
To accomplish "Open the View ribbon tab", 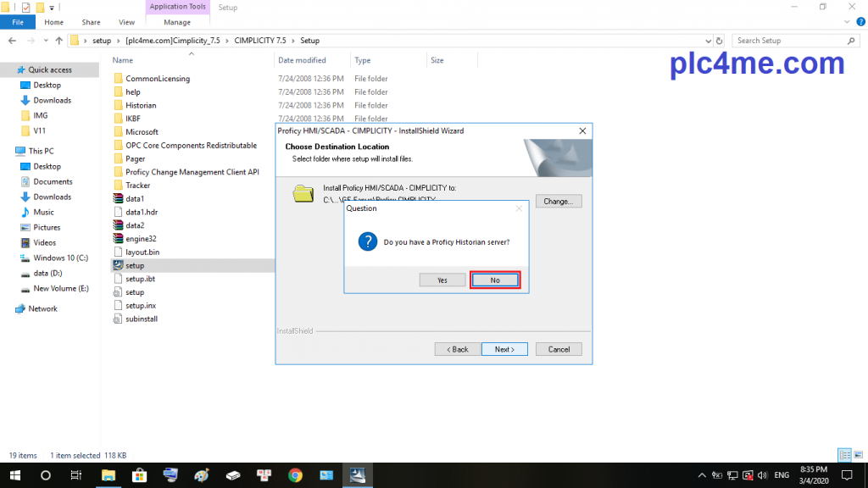I will click(126, 23).
